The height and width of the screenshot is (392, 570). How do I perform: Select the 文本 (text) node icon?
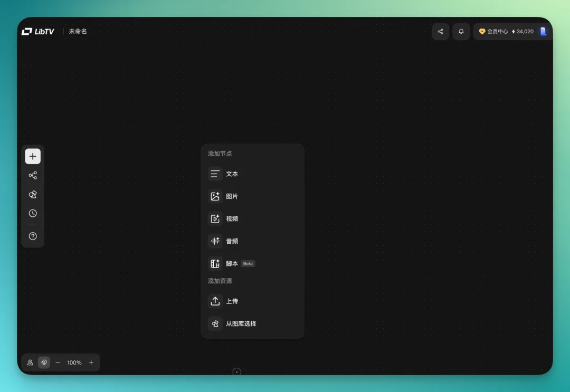215,174
